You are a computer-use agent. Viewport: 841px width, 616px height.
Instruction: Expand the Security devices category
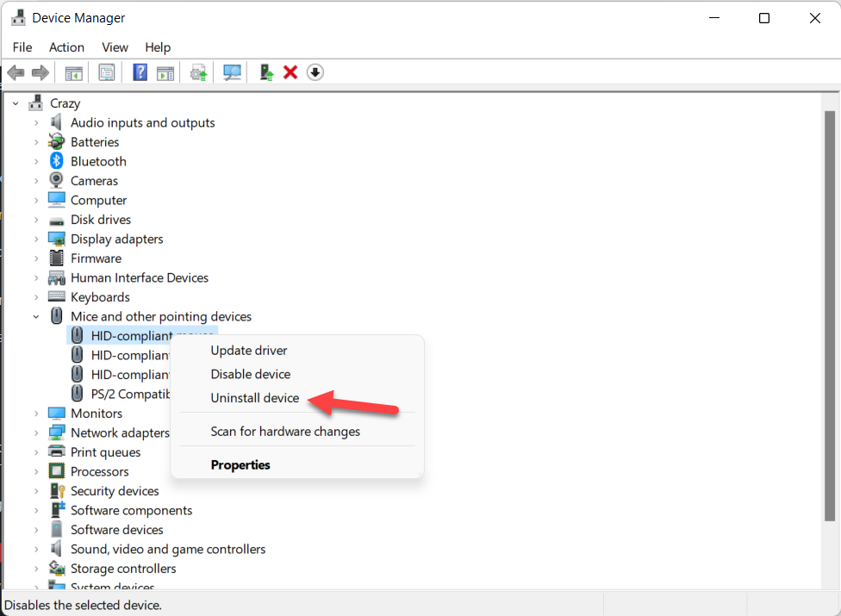[36, 491]
